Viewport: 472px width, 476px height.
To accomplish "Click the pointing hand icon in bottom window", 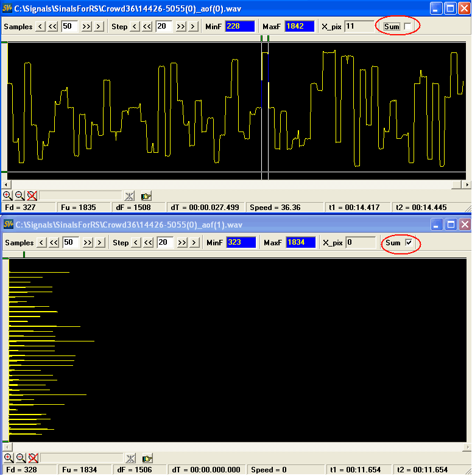I will 146,458.
